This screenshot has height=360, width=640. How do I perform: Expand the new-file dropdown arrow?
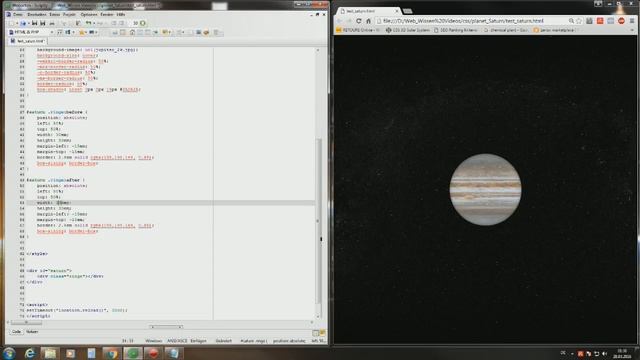pyautogui.click(x=17, y=23)
